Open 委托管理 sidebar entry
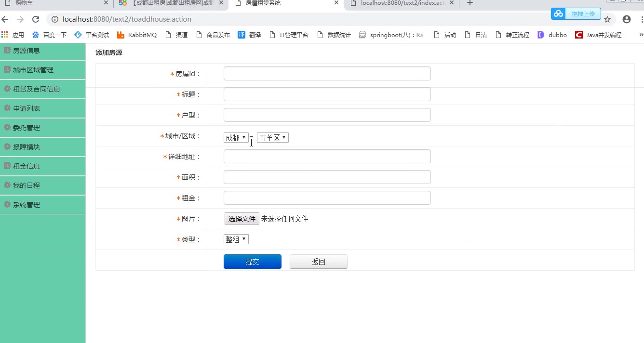This screenshot has height=343, width=644. [x=42, y=128]
